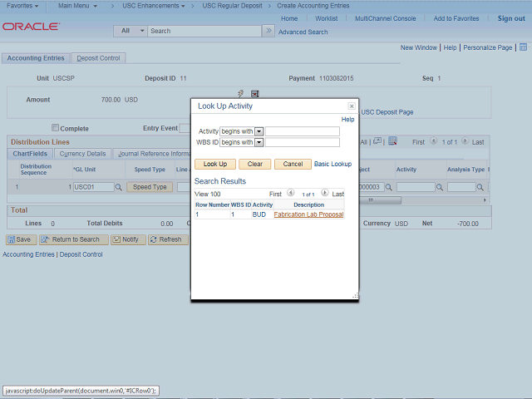Click Personalize Page link
This screenshot has width=532, height=399.
click(488, 48)
